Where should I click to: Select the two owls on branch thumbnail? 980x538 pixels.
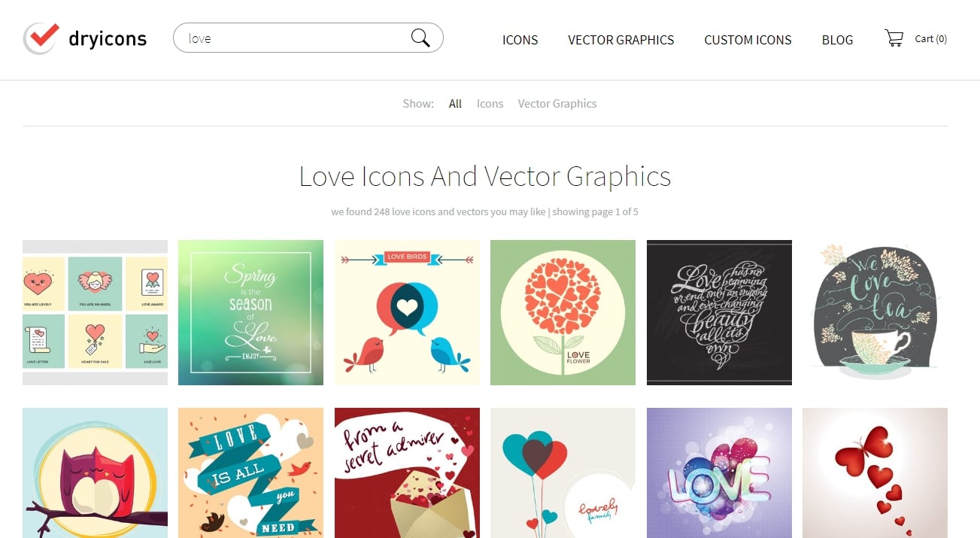(x=95, y=473)
